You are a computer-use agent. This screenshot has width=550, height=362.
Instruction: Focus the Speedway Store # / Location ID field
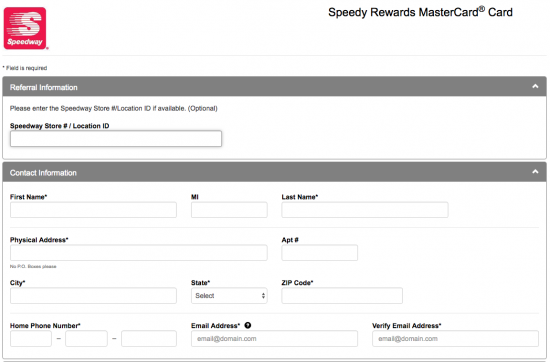(x=116, y=139)
